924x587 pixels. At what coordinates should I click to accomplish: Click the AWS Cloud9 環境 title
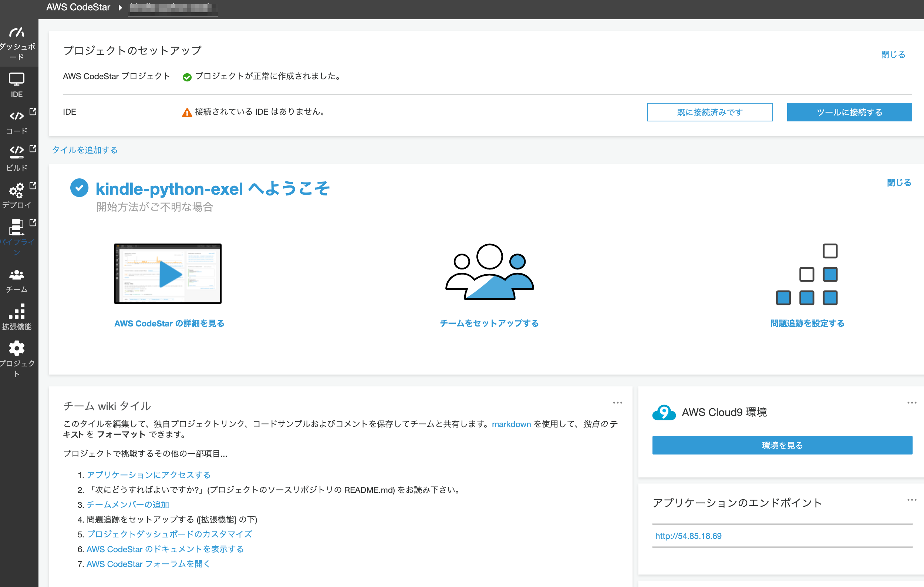pyautogui.click(x=724, y=412)
